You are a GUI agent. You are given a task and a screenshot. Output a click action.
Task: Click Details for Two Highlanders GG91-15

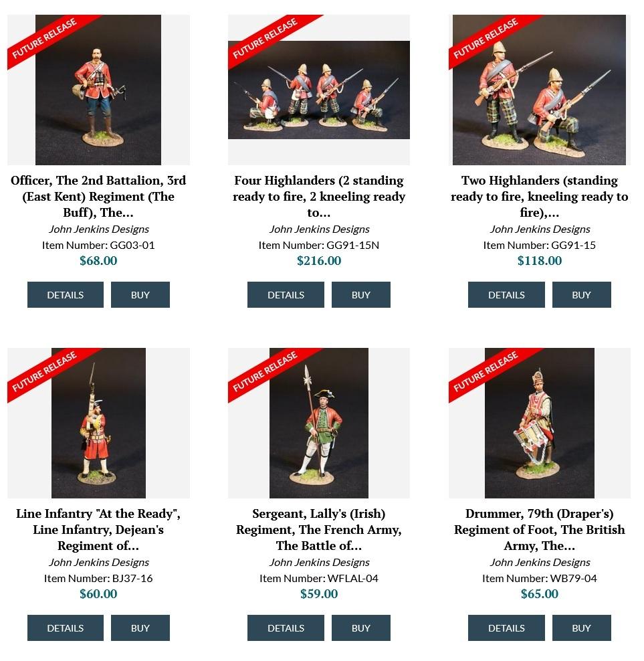(x=506, y=294)
